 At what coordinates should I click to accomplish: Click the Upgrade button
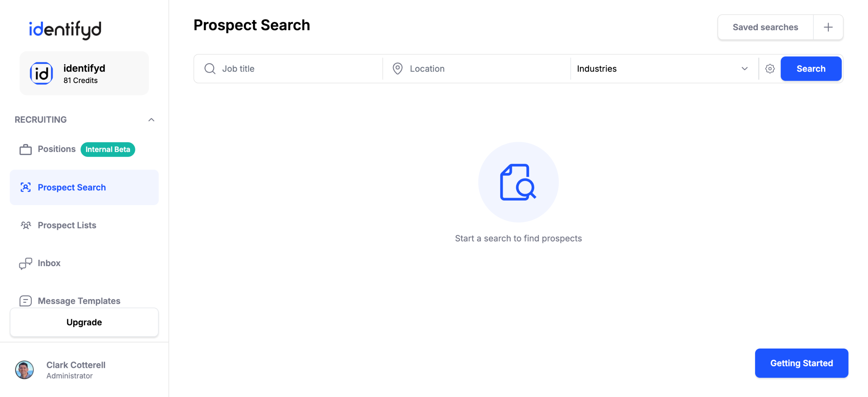(x=84, y=322)
